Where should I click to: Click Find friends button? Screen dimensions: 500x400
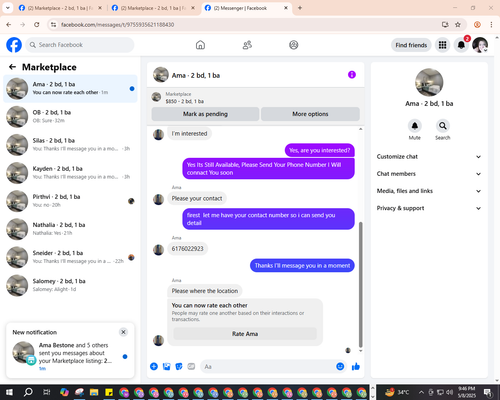411,45
